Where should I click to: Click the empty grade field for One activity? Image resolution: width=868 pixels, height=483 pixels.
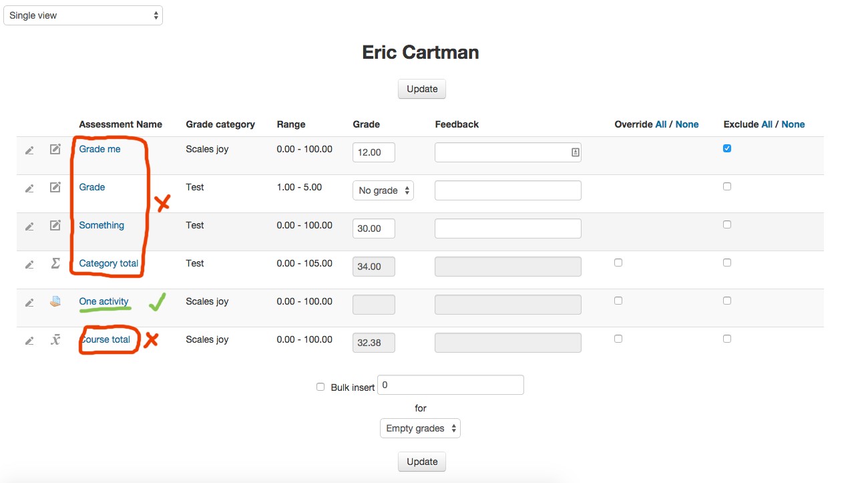374,305
